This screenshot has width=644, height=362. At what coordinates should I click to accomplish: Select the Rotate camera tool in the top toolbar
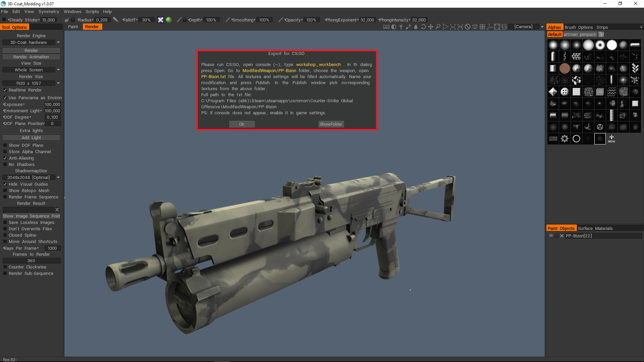pyautogui.click(x=423, y=27)
